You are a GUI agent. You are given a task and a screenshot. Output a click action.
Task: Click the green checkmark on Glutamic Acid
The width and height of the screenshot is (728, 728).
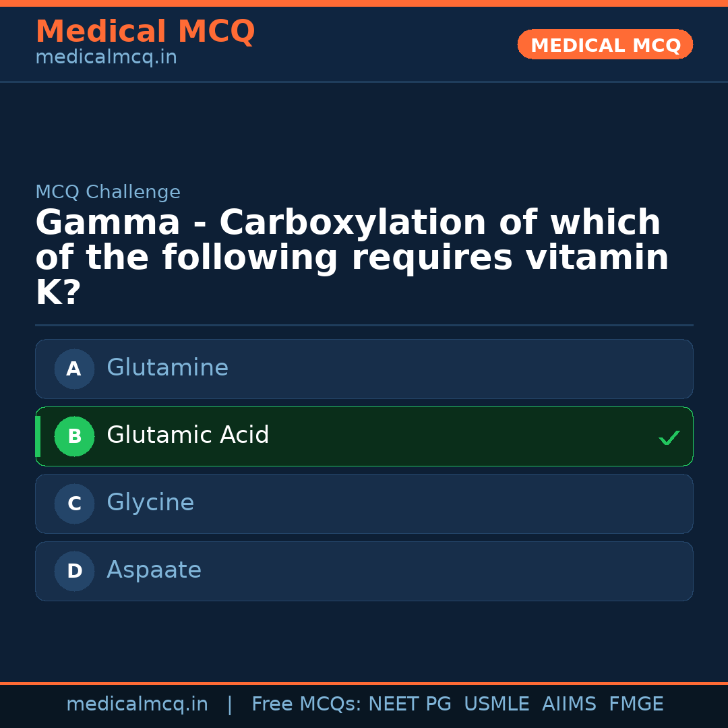669,437
